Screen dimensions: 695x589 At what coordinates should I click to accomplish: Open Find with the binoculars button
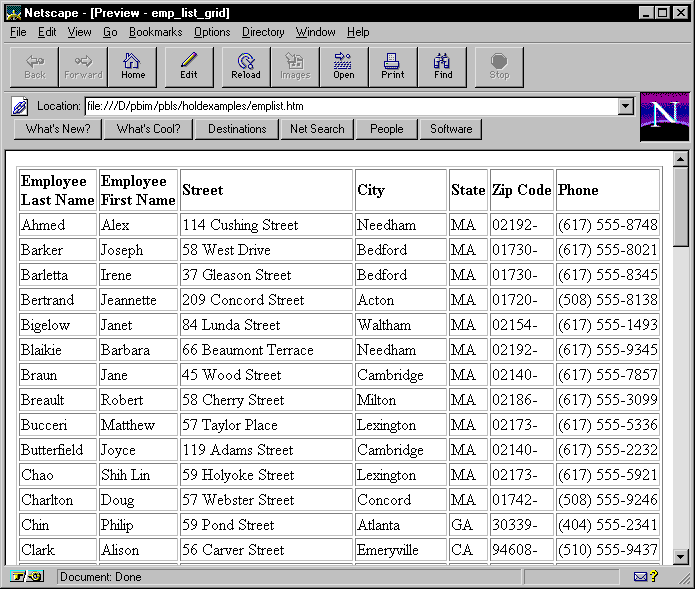[x=442, y=67]
